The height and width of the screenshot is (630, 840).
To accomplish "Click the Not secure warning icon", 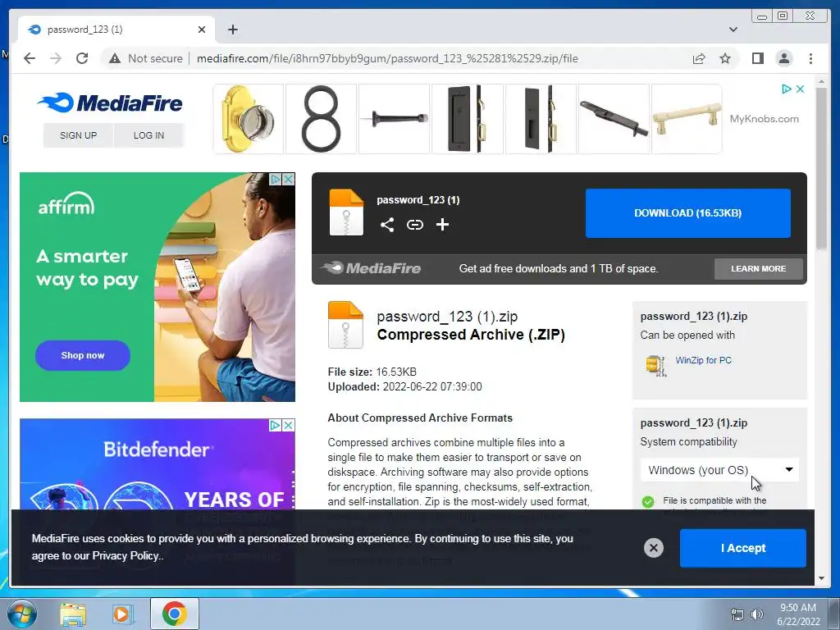I will [115, 58].
